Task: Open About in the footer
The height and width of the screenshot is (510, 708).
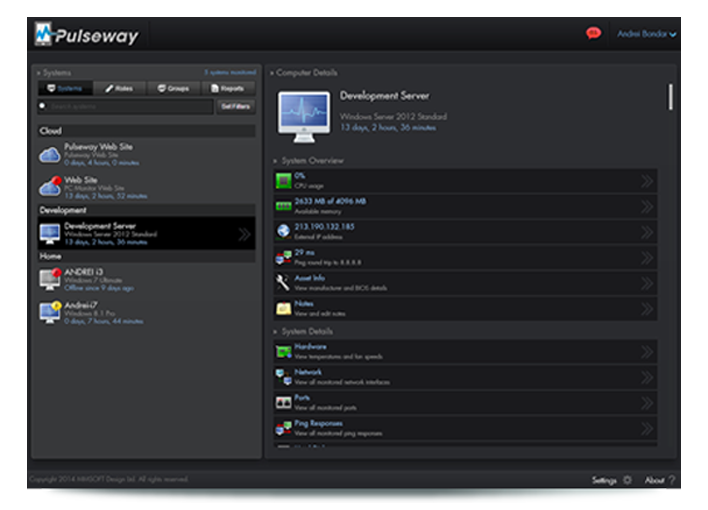Action: click(654, 480)
